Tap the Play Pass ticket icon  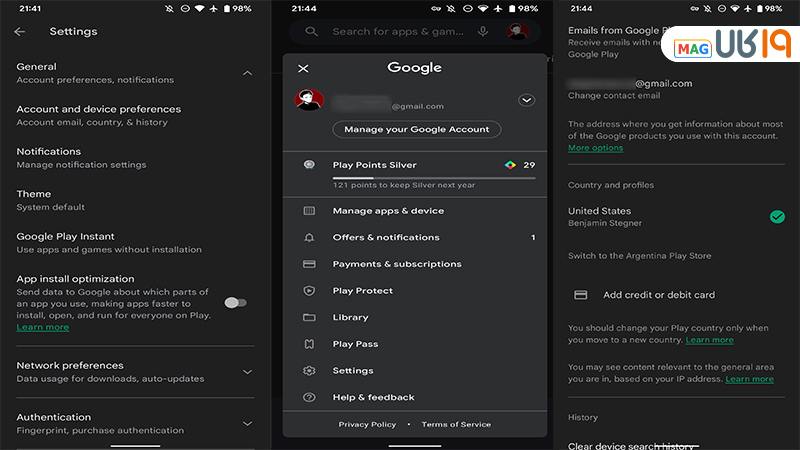pyautogui.click(x=309, y=344)
